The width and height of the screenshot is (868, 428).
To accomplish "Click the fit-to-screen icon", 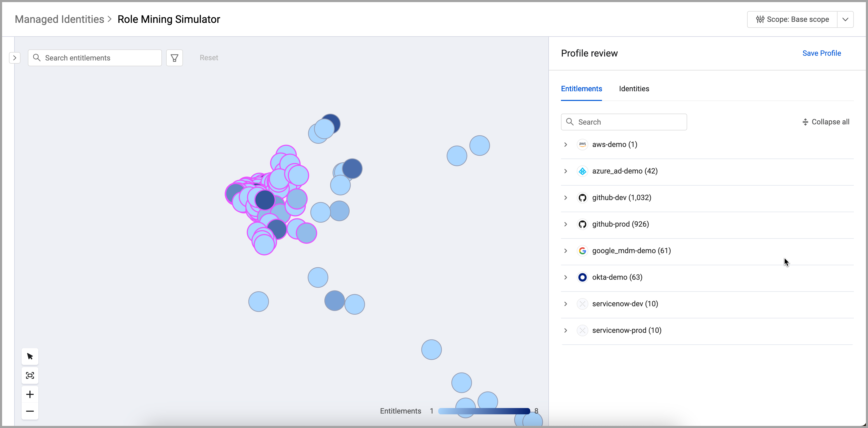I will [x=30, y=375].
